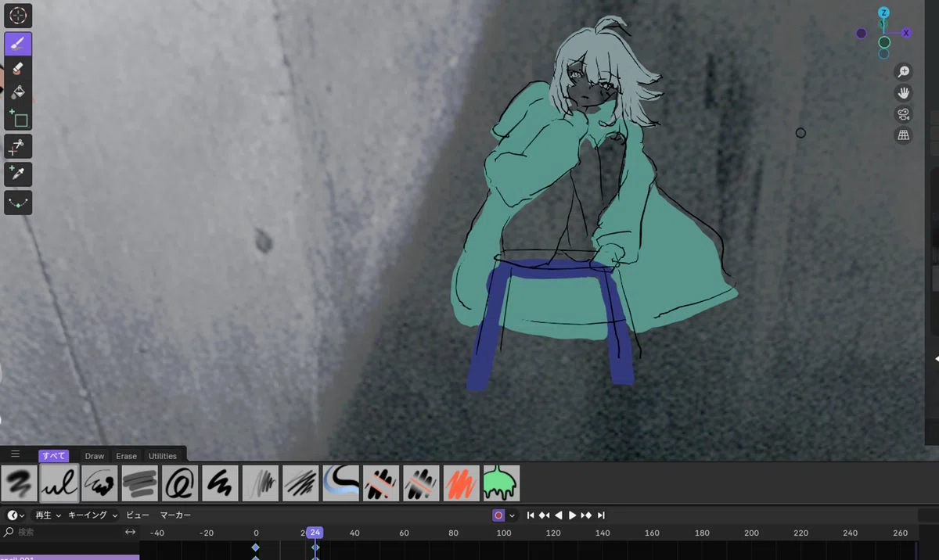Select the Fill bucket tool
939x560 pixels.
point(18,94)
